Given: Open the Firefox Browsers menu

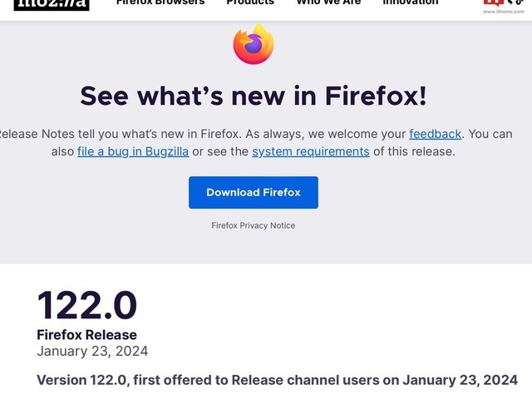Looking at the screenshot, I should [160, 3].
